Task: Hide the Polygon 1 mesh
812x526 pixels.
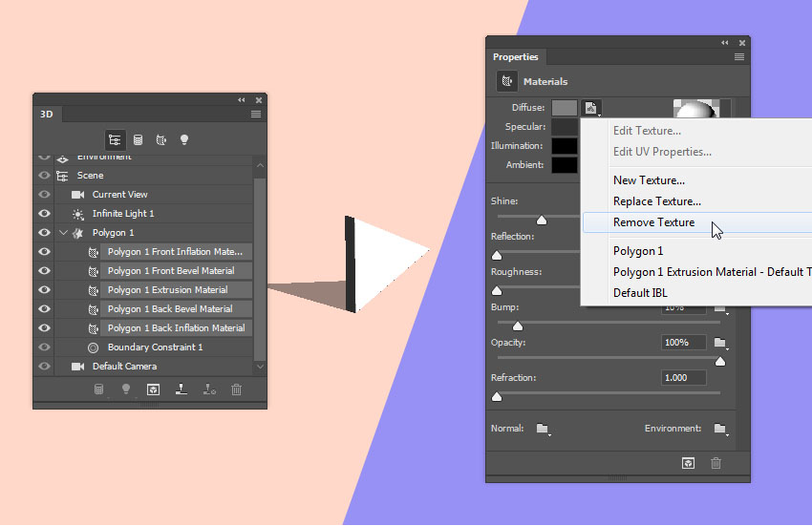Action: (45, 233)
